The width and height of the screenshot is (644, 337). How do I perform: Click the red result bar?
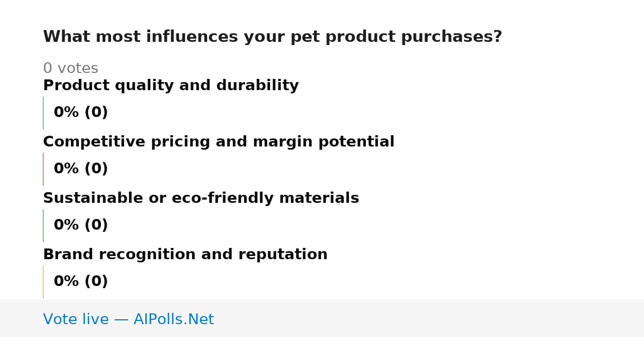[43, 169]
